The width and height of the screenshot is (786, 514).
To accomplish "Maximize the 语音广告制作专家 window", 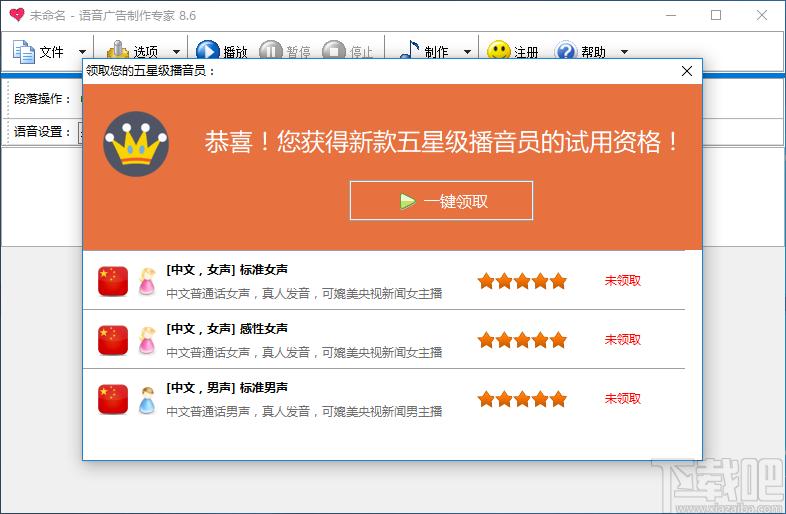I will 716,15.
